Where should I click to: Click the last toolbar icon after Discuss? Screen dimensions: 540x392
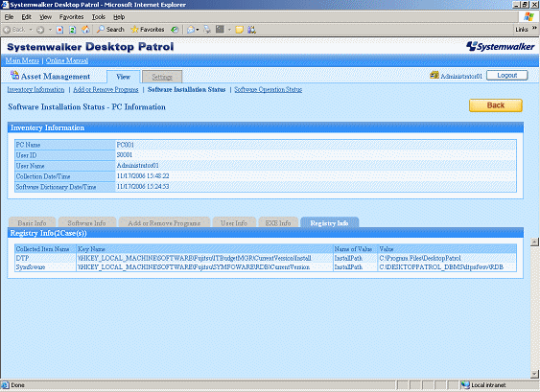pyautogui.click(x=251, y=30)
